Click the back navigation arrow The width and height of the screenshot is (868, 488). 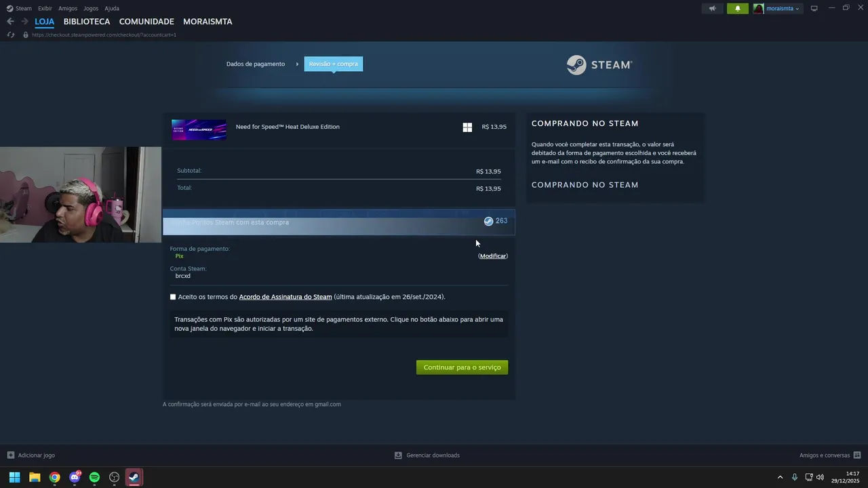point(10,22)
